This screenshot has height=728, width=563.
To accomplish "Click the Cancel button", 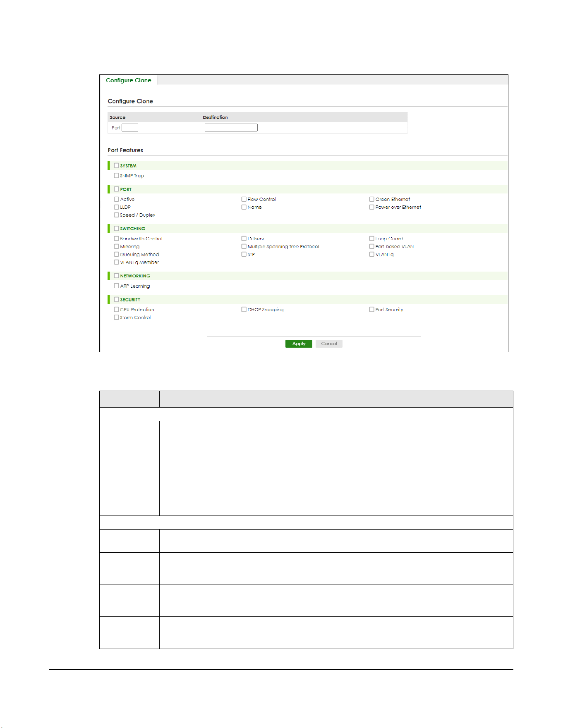I will (329, 344).
